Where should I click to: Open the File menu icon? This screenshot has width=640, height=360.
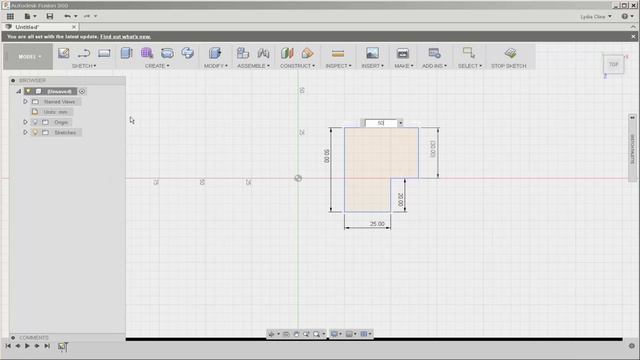click(x=27, y=16)
